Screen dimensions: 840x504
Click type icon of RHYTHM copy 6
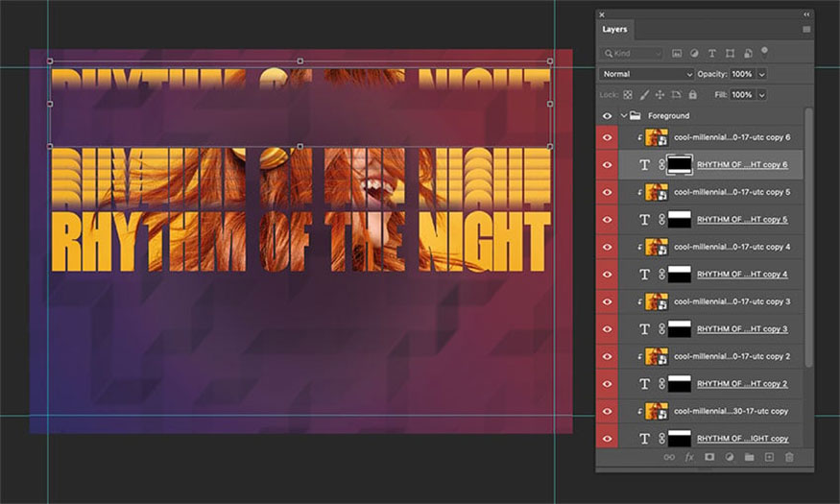pos(644,165)
